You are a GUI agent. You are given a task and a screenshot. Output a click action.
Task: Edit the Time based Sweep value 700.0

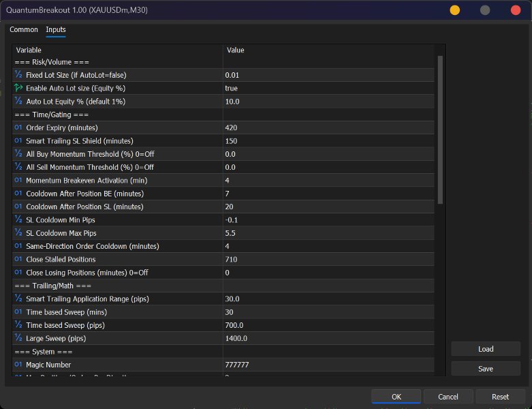[x=328, y=325]
